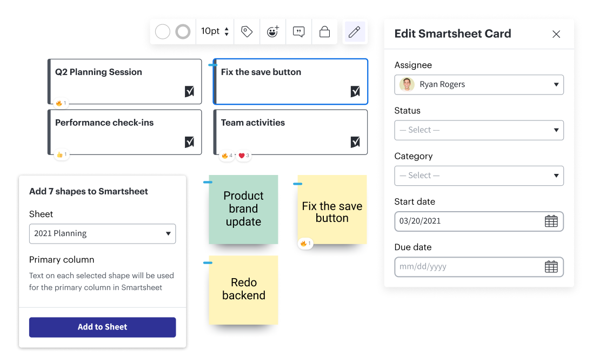Screen dimensions: 599x364
Task: Click the Smartsheet checkmark on Performance check-ins
Action: [189, 142]
